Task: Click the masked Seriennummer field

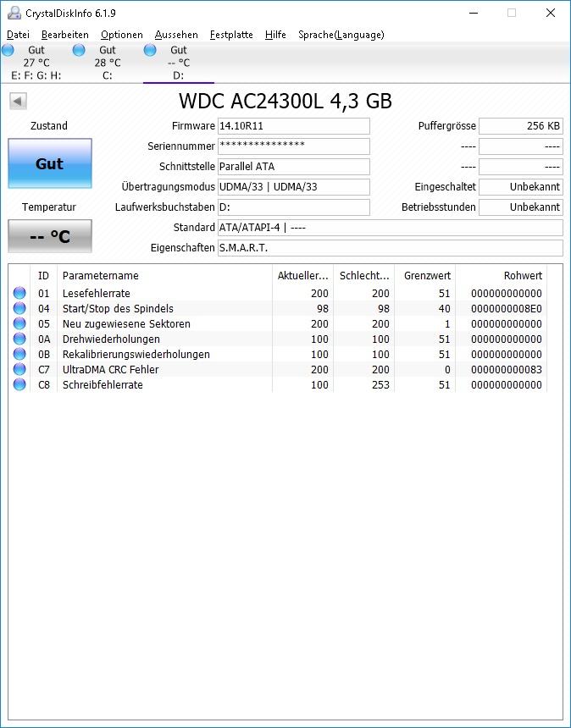Action: (x=294, y=146)
